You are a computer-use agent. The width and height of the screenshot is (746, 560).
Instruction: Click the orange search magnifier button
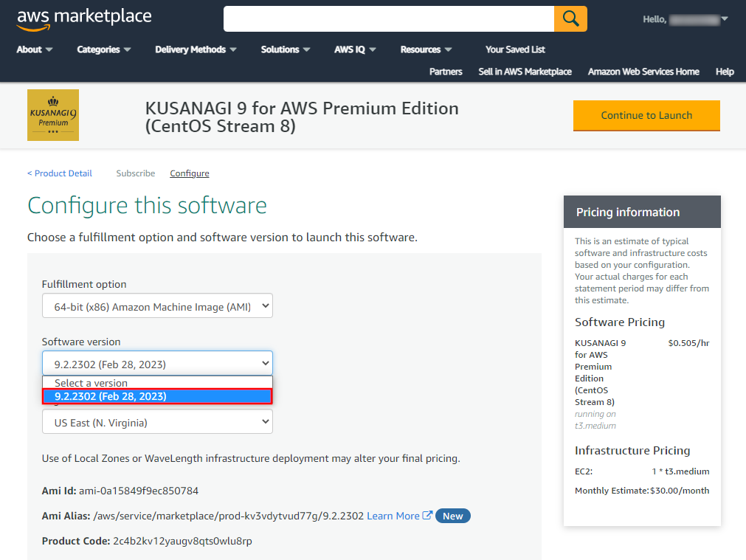(570, 19)
